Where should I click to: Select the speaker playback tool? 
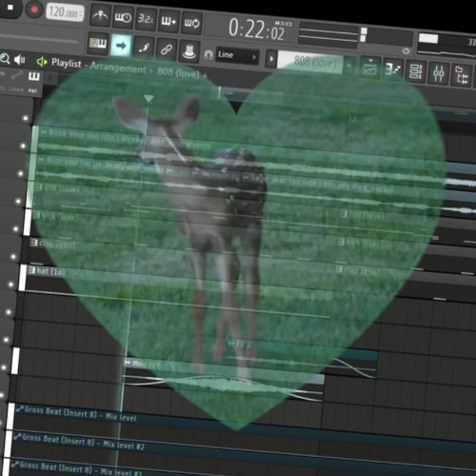19,60
